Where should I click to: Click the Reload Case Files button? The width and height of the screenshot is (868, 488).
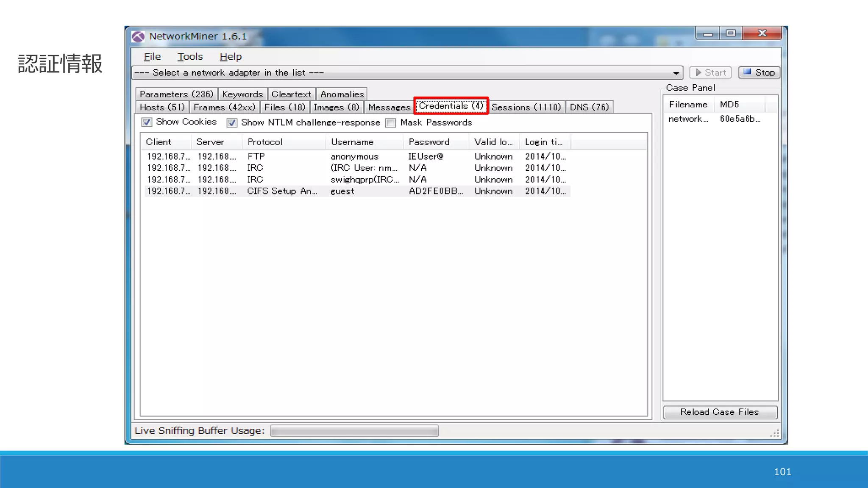(x=720, y=412)
